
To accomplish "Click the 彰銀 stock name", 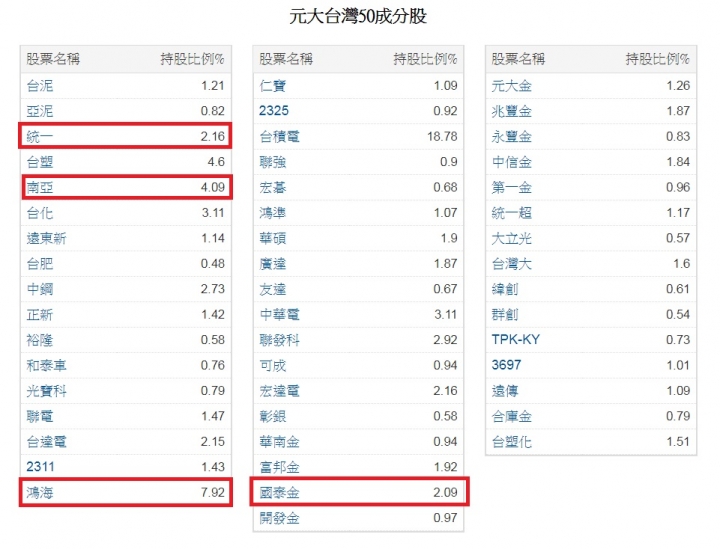I will click(x=273, y=416).
